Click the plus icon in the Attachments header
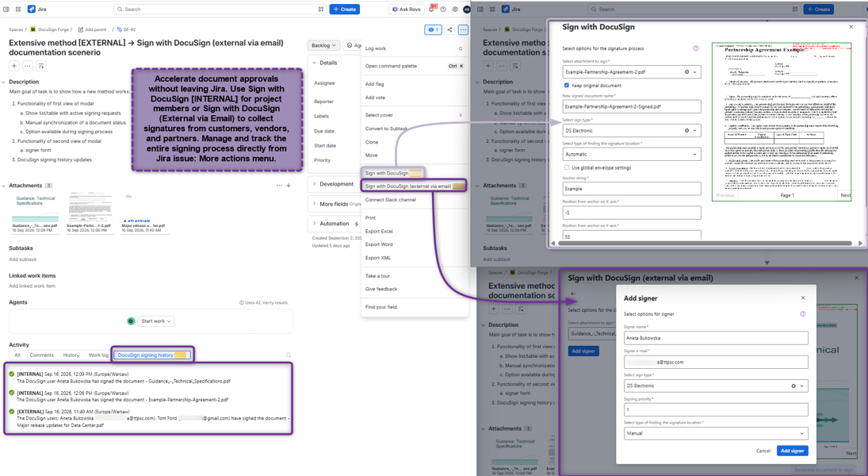868x476 pixels. 289,186
